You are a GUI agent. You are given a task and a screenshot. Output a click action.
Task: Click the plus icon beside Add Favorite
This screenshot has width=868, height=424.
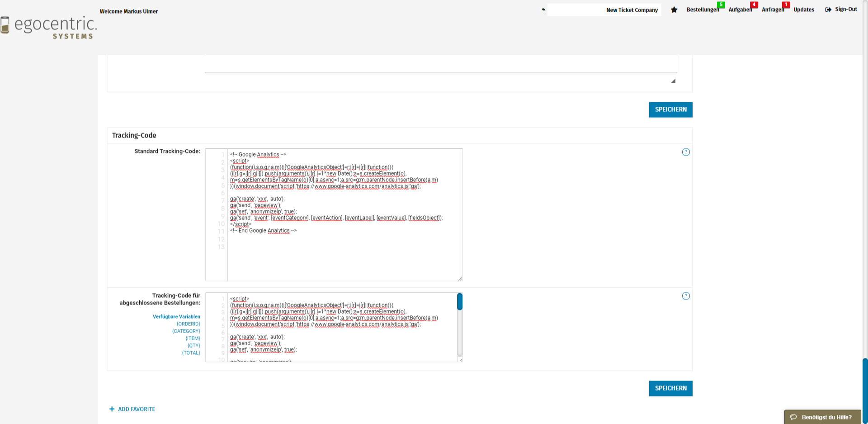112,409
